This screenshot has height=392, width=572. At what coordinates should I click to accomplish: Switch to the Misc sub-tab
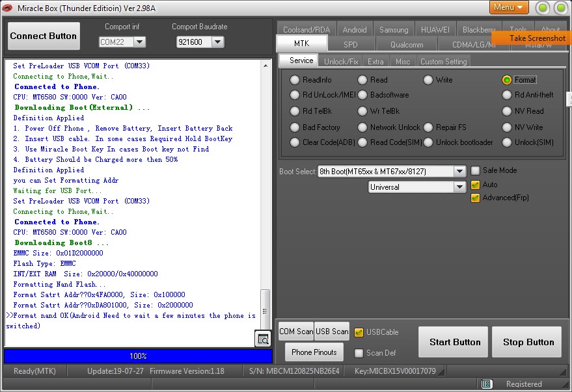[x=403, y=61]
